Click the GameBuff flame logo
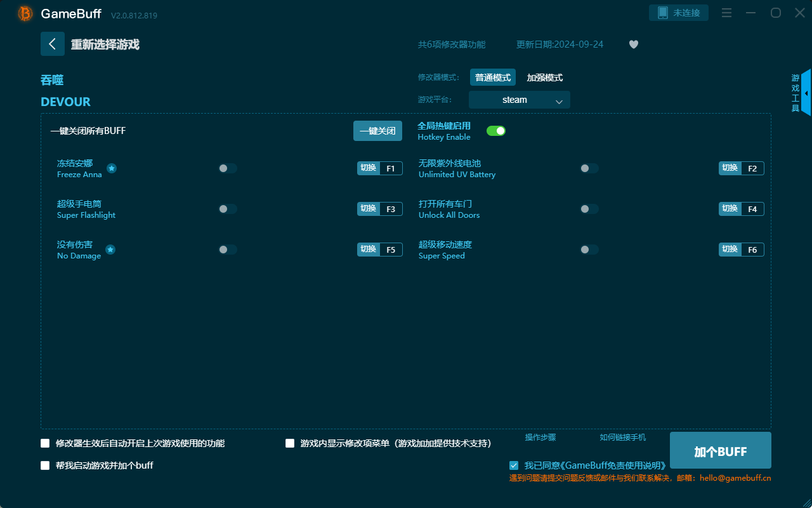The width and height of the screenshot is (812, 508). [x=24, y=13]
